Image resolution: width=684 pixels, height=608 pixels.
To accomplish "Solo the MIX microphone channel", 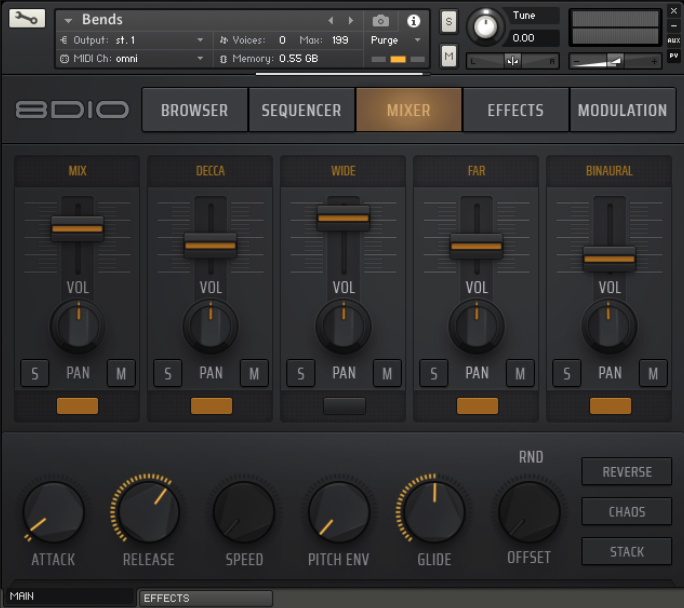I will click(x=34, y=373).
